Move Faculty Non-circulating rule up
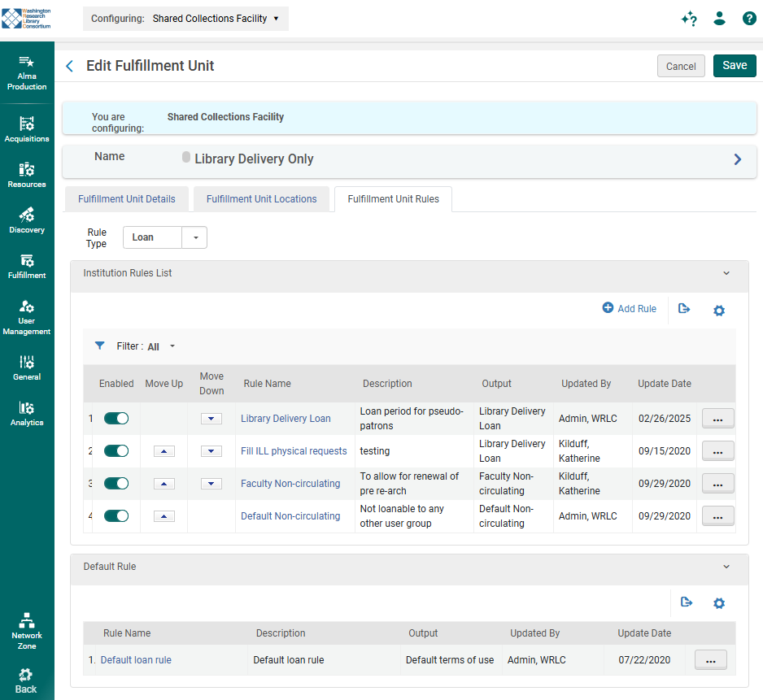Image resolution: width=763 pixels, height=700 pixels. (x=164, y=484)
